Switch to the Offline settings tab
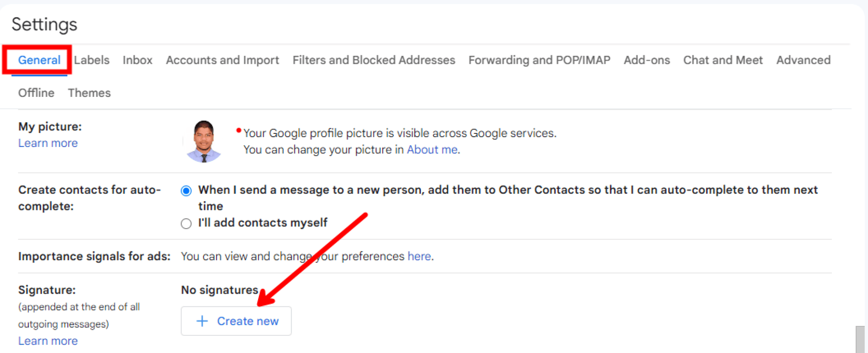The image size is (868, 353). 36,93
